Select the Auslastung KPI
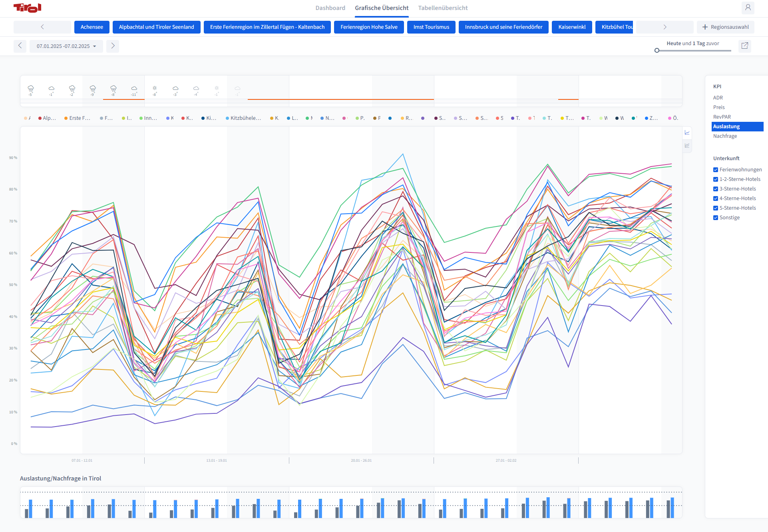This screenshot has height=532, width=768. (x=738, y=127)
